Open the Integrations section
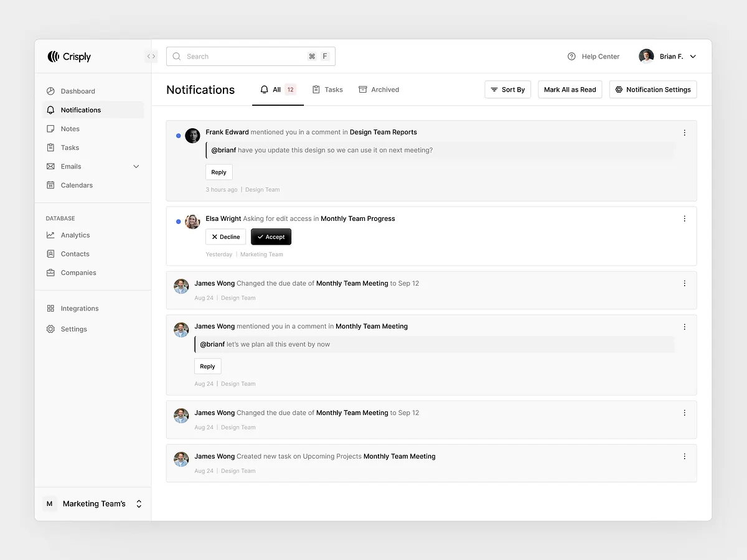Viewport: 747px width, 560px height. 79,308
